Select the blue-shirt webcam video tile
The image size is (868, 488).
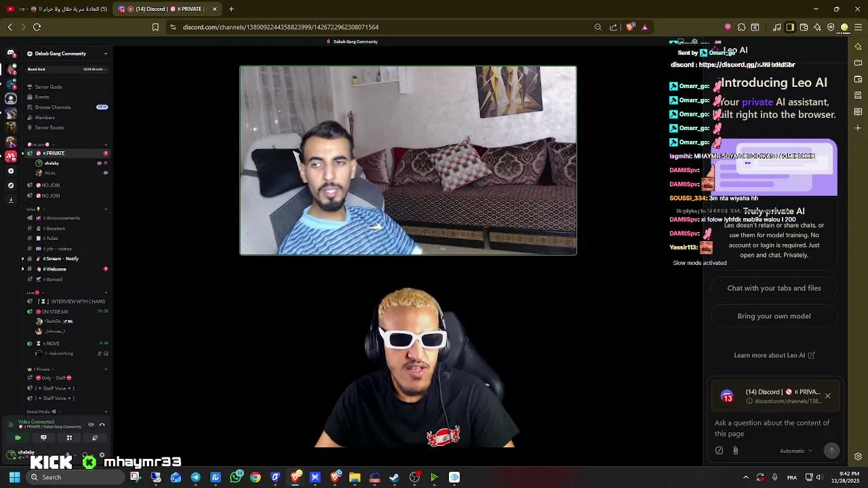click(x=408, y=161)
